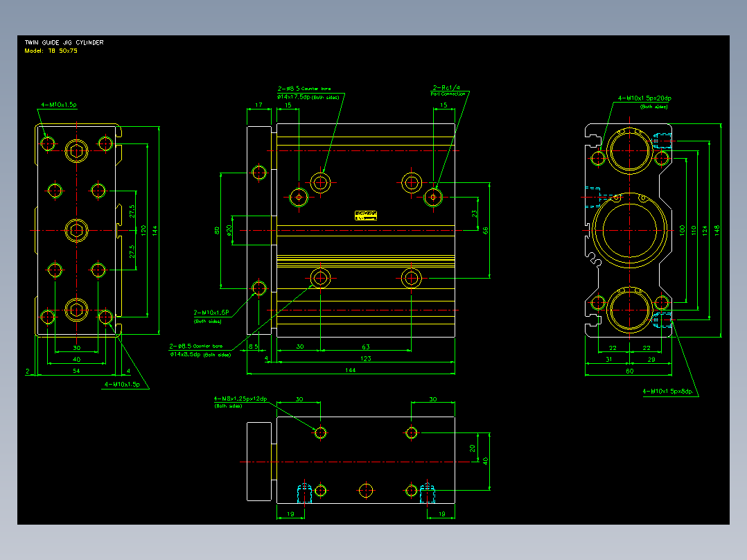Click the '31' horizontal dimension
The image size is (747, 560).
tap(609, 359)
